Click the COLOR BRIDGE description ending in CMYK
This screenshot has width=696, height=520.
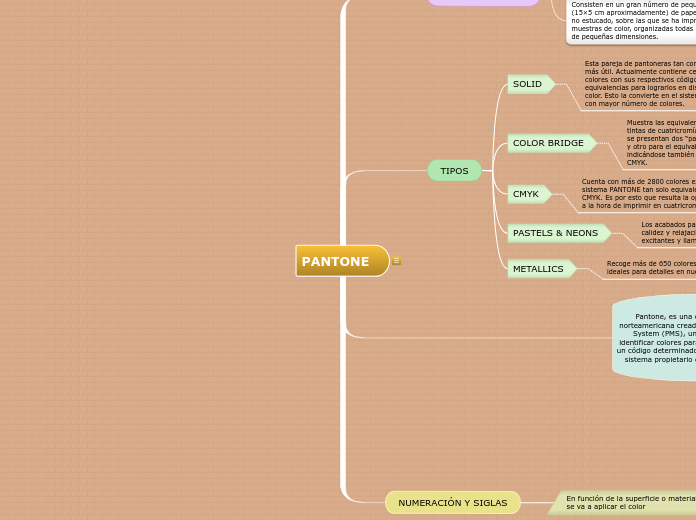coord(661,143)
